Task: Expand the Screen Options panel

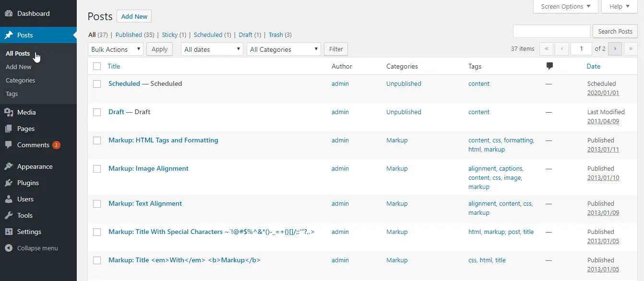Action: pos(566,7)
